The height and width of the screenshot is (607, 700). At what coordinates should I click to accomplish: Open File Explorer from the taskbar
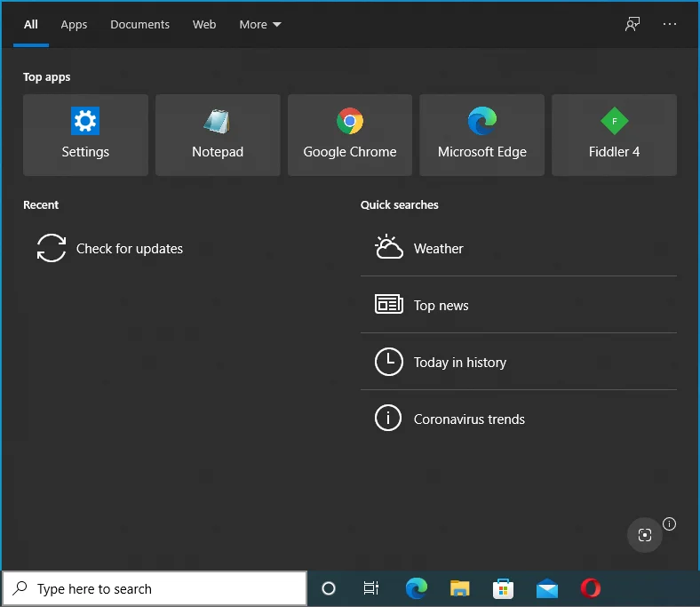pos(460,588)
